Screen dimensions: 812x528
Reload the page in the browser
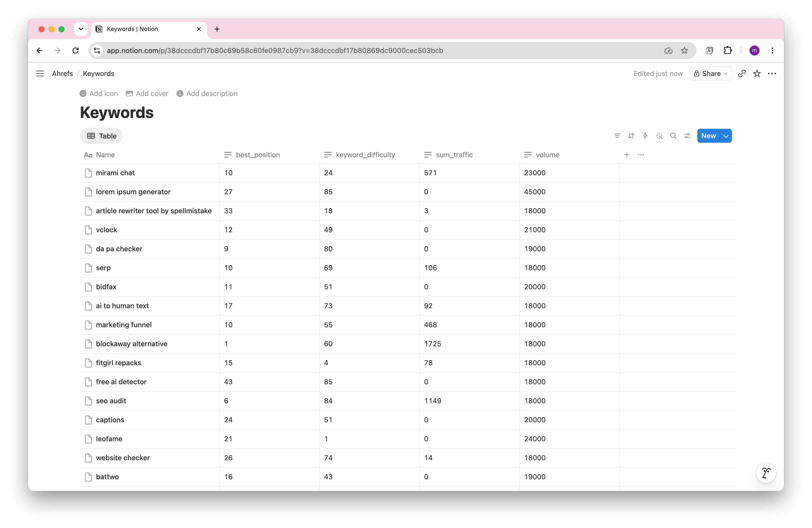click(x=76, y=50)
